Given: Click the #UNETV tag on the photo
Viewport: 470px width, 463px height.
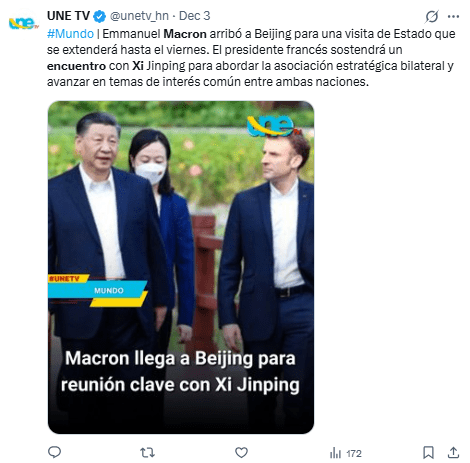Looking at the screenshot, I should coord(64,278).
